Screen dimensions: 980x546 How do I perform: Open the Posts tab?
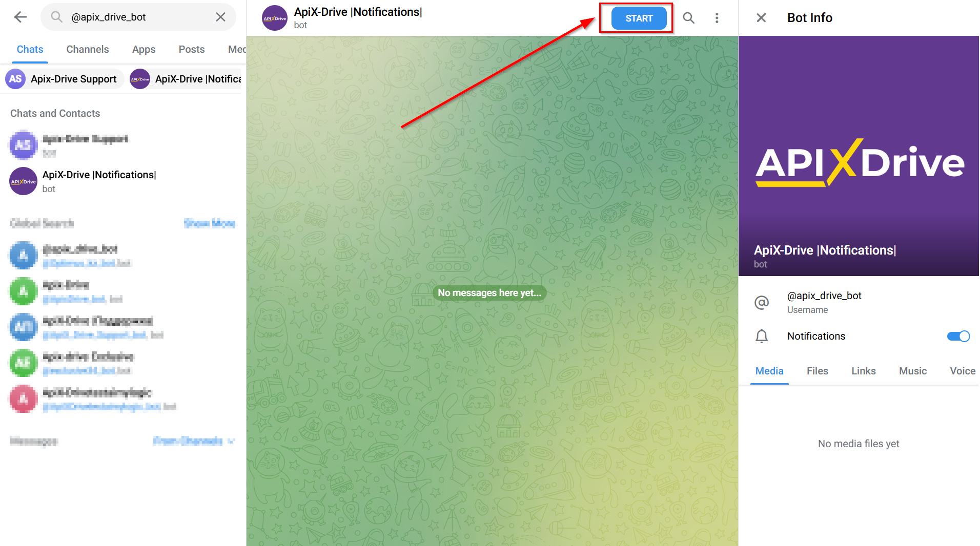[192, 49]
